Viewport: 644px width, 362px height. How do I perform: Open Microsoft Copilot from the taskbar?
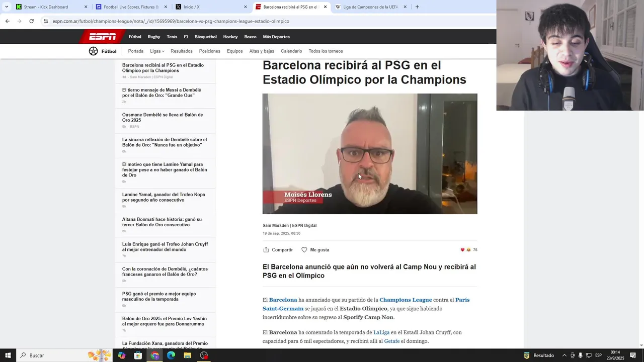click(x=122, y=355)
